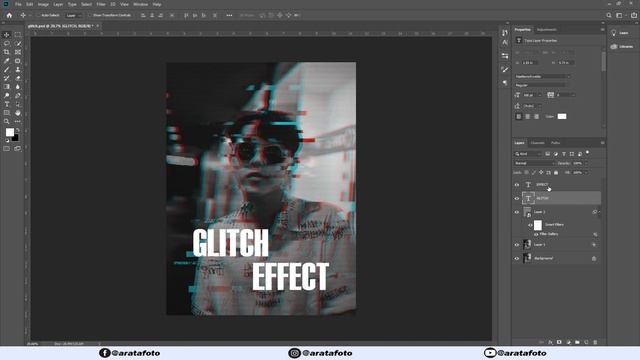Open the File menu
This screenshot has width=640, height=360.
(18, 4)
